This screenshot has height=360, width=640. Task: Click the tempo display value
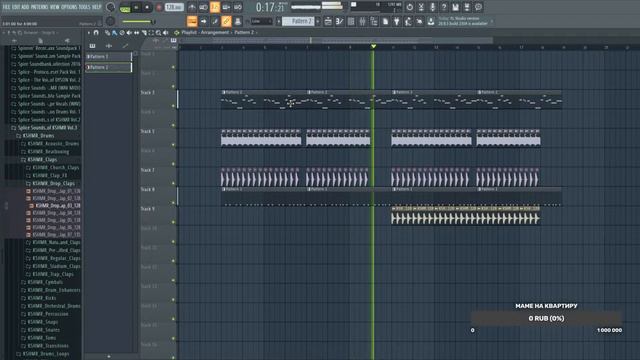(174, 7)
